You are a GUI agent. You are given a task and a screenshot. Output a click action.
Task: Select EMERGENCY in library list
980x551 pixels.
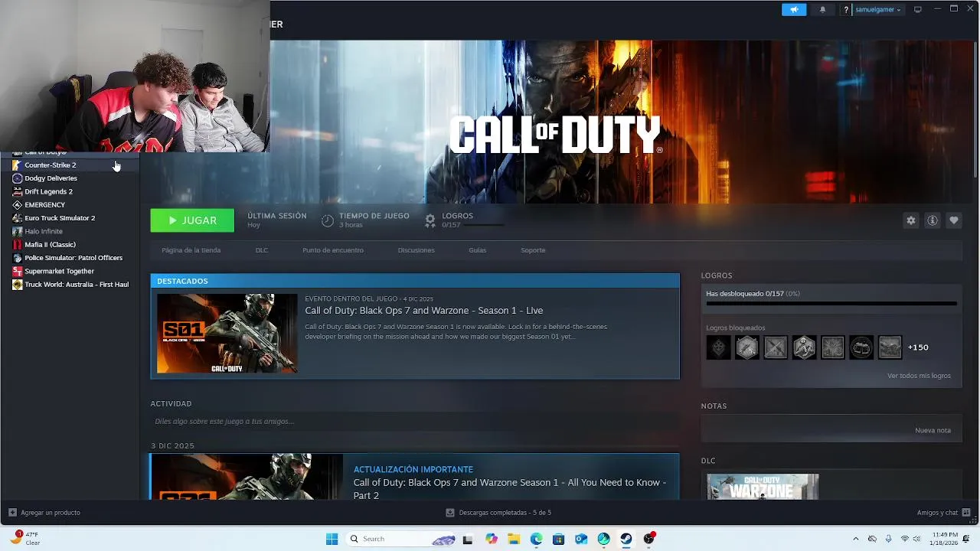click(x=70, y=205)
